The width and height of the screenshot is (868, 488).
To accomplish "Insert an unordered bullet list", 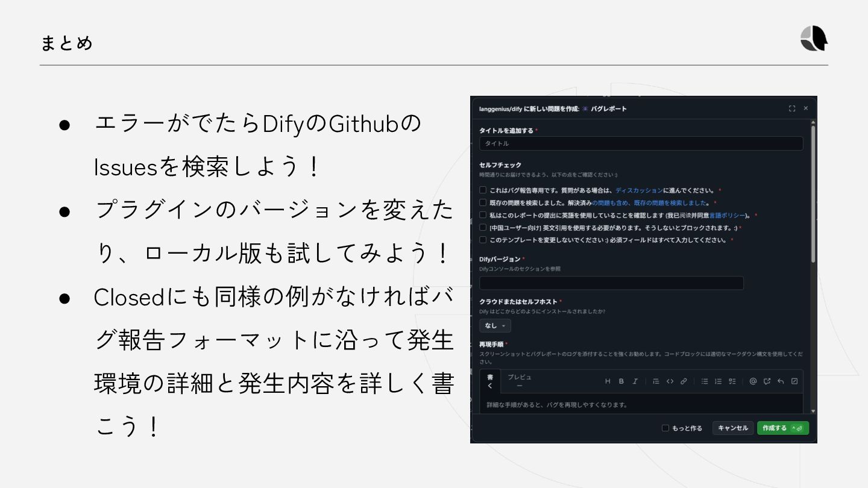I will coord(705,381).
